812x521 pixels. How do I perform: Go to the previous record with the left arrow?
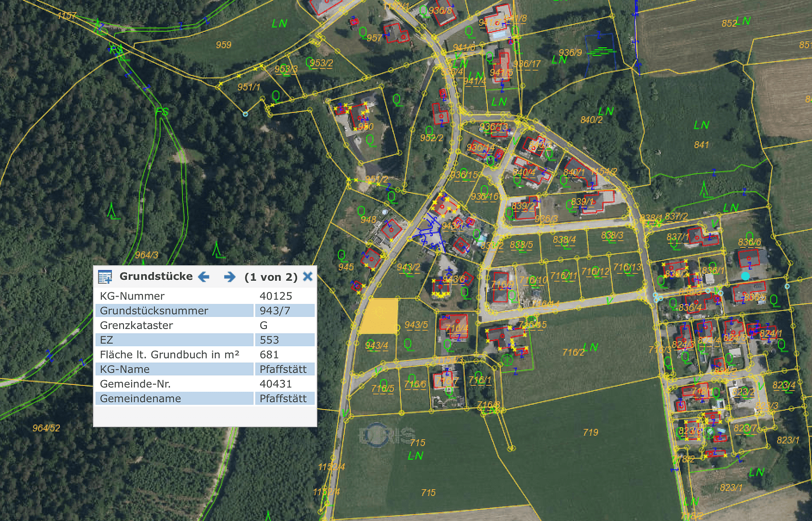[x=205, y=276]
